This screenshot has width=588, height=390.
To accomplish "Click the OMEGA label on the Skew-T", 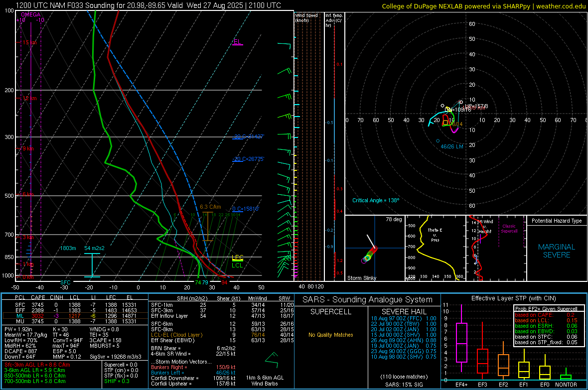I will [x=31, y=14].
